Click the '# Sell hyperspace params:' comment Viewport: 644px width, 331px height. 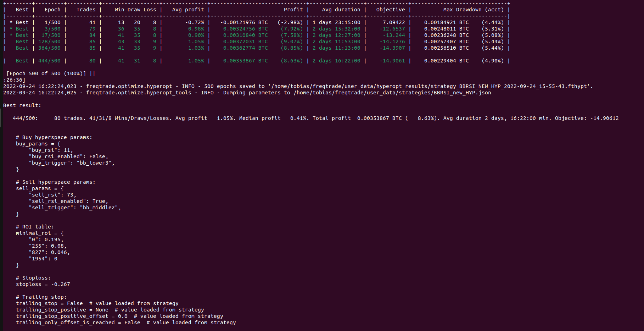(x=56, y=182)
